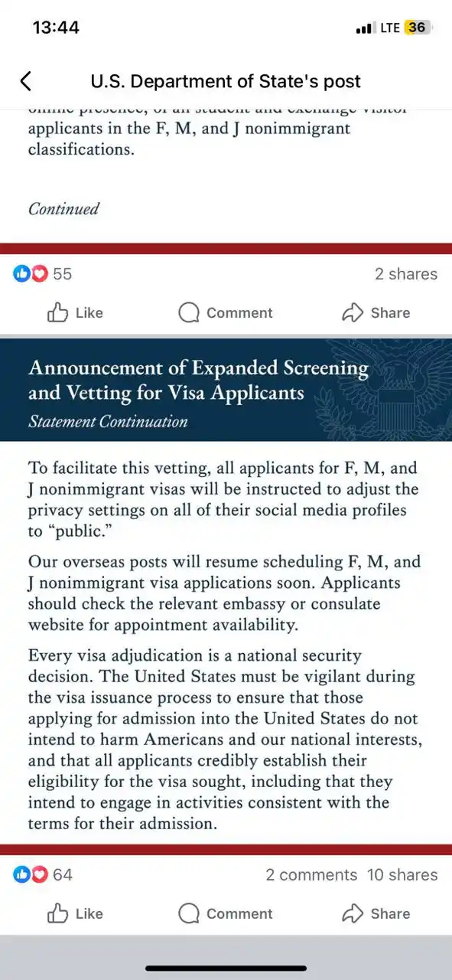Like the Statement Continuation post

(x=75, y=913)
